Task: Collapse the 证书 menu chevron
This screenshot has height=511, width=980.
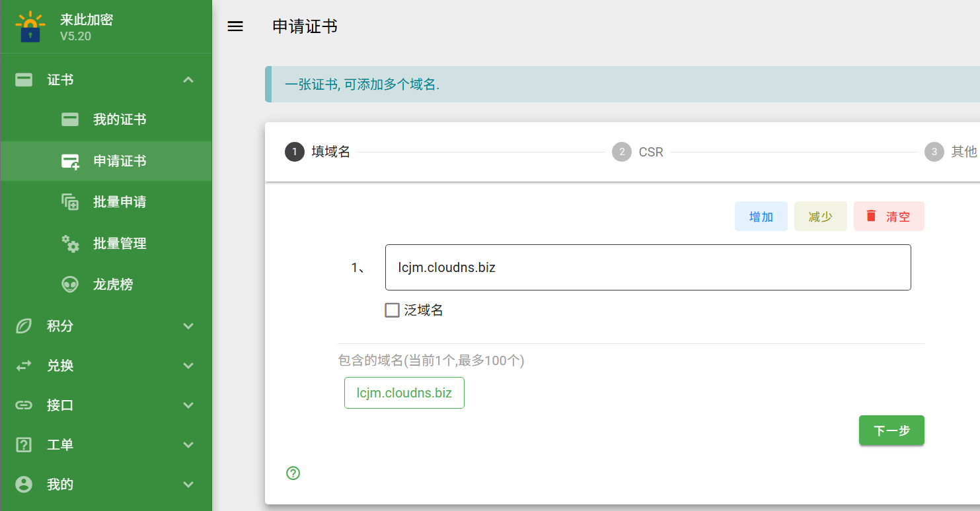Action: 188,80
